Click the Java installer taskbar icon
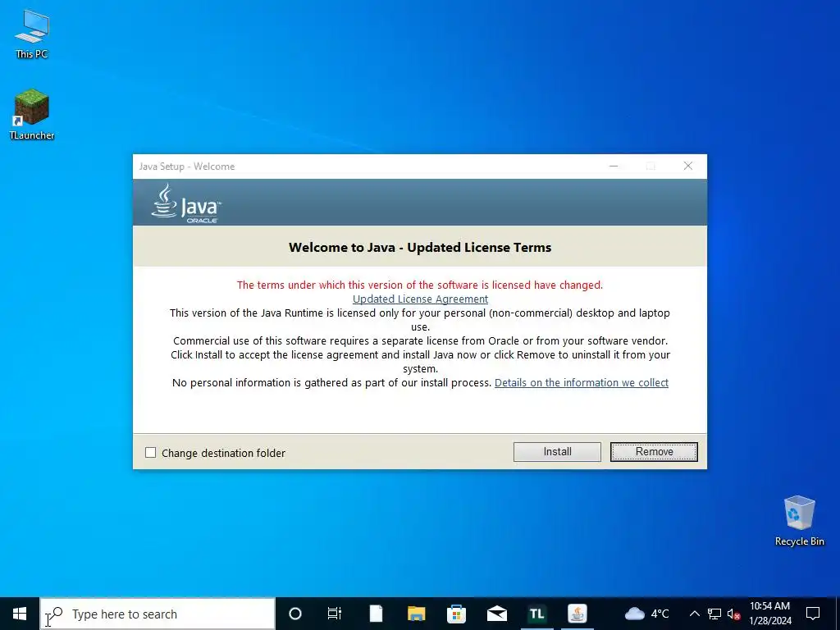Image resolution: width=840 pixels, height=630 pixels. point(577,614)
